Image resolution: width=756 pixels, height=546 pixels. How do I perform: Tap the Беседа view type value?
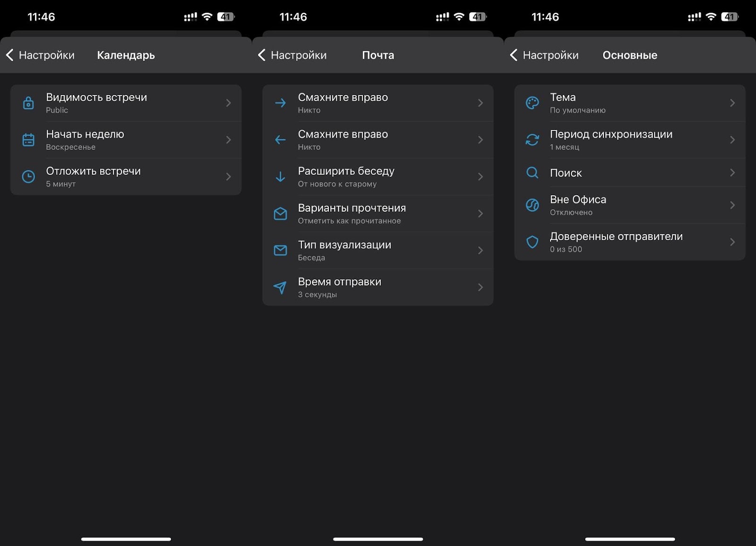311,258
